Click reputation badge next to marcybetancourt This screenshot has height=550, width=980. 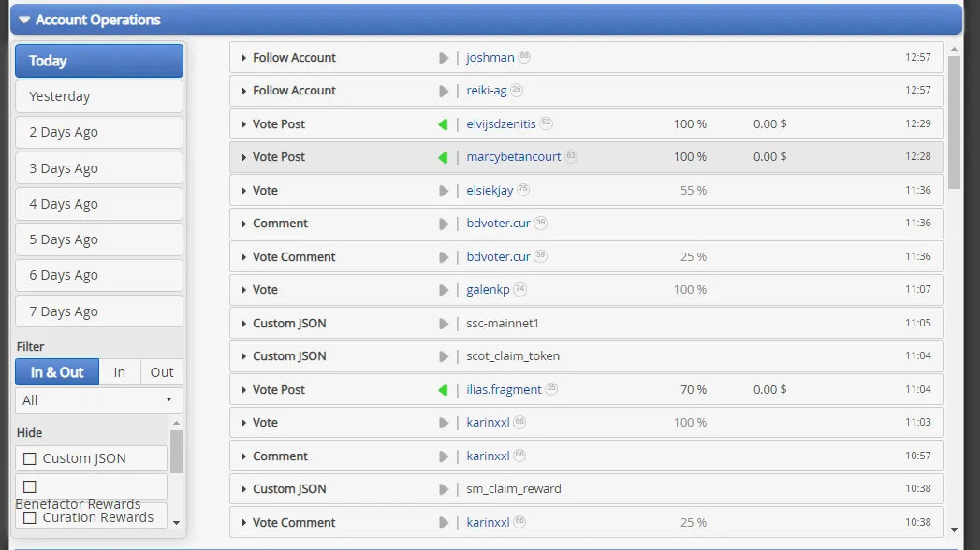click(x=571, y=156)
